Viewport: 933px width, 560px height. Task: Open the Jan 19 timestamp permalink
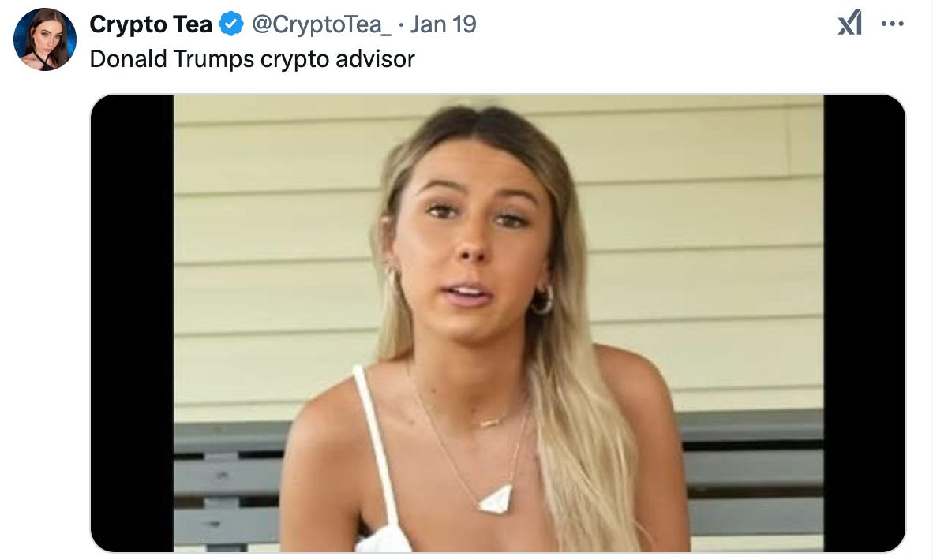pos(443,24)
